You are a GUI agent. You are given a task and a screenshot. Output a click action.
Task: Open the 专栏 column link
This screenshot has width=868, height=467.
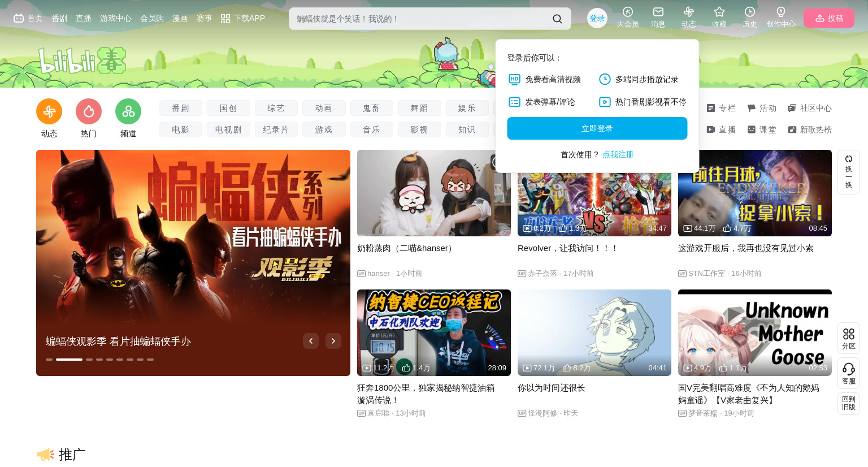tap(721, 108)
